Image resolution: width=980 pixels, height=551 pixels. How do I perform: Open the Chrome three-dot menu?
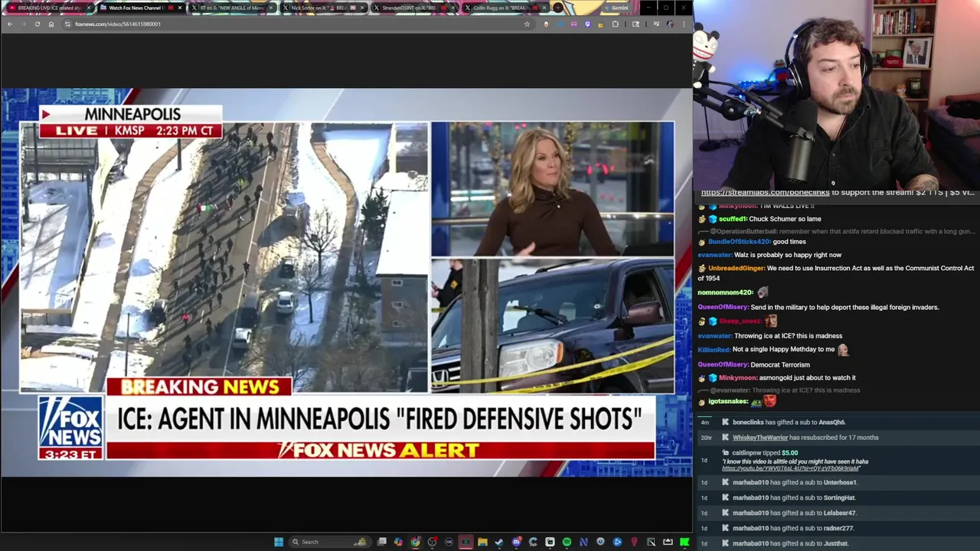684,24
